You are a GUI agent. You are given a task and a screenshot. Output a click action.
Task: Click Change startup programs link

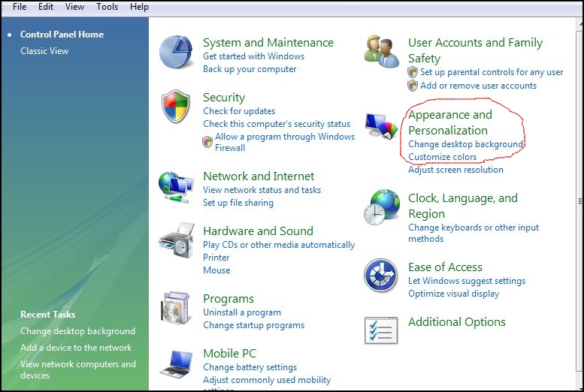tap(253, 325)
